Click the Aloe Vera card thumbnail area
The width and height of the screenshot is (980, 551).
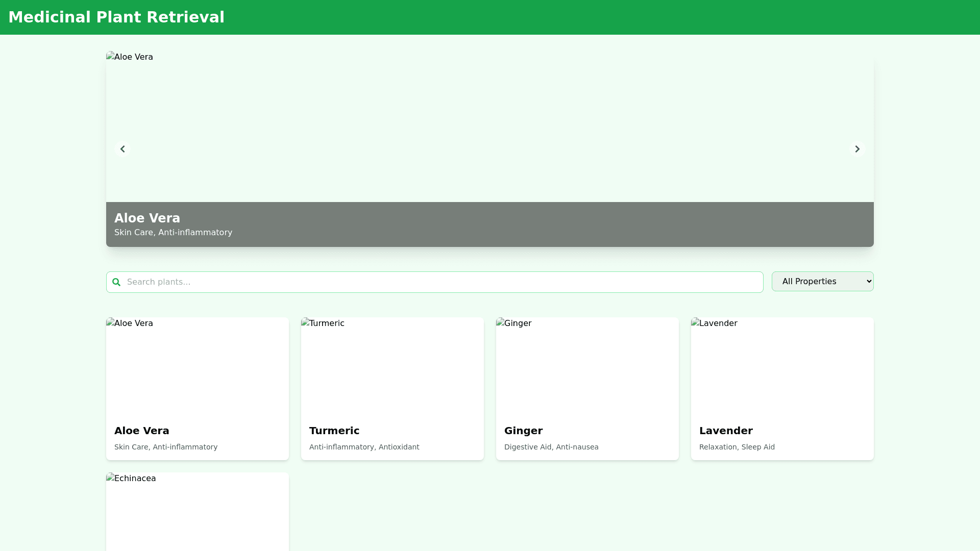click(197, 367)
